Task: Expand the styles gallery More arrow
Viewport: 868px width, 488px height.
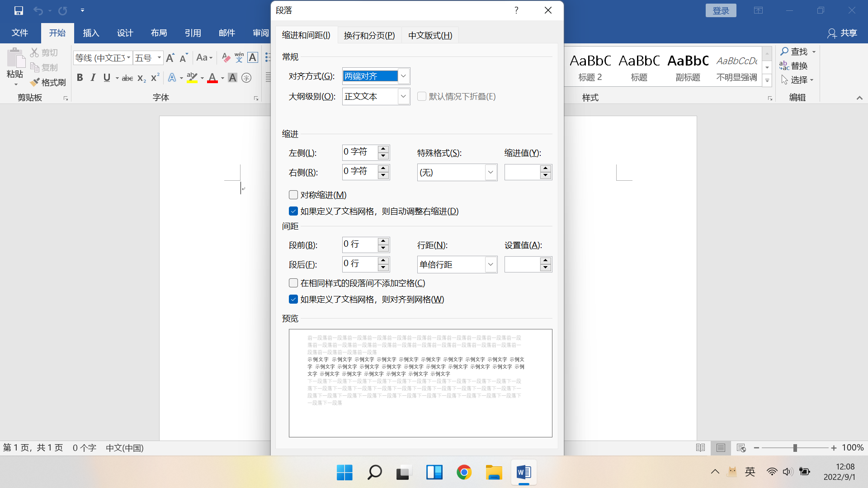Action: (x=767, y=81)
